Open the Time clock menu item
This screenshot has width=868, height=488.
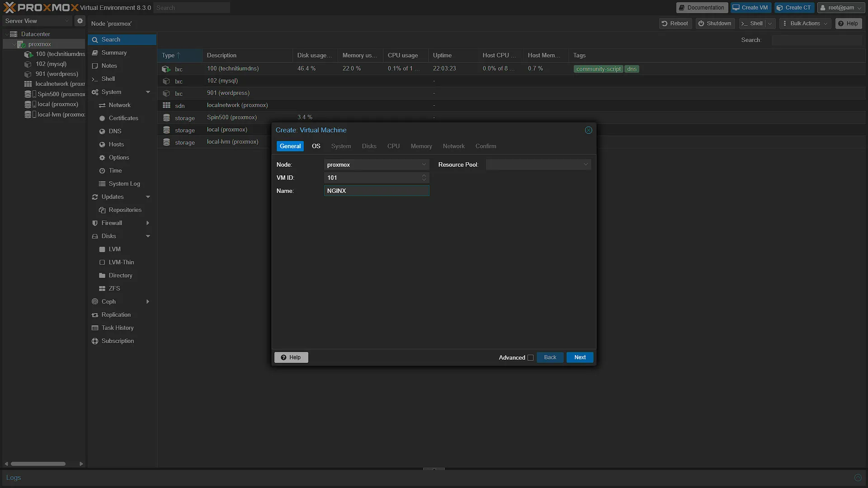point(115,170)
